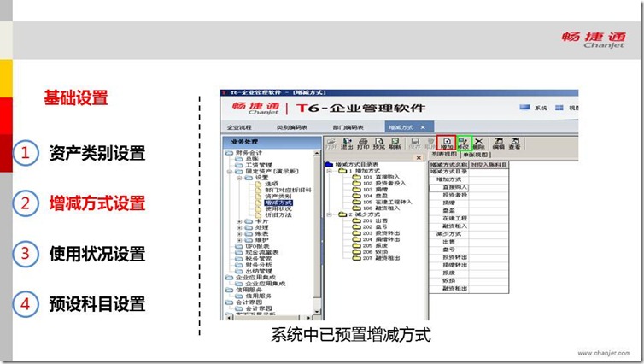The image size is (644, 364).
Task: Select the 列表视图 tab
Action: pyautogui.click(x=444, y=155)
